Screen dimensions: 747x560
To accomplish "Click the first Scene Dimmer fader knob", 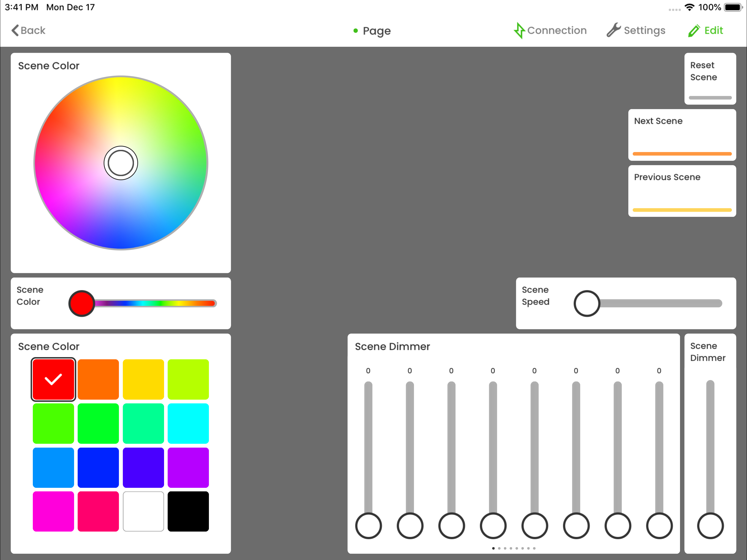I will pos(368,526).
